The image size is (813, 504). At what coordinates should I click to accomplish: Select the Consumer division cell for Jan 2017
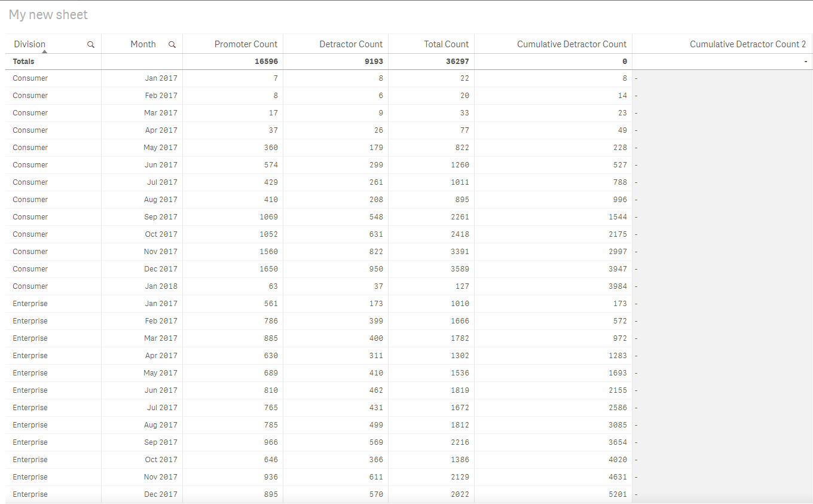pyautogui.click(x=30, y=78)
